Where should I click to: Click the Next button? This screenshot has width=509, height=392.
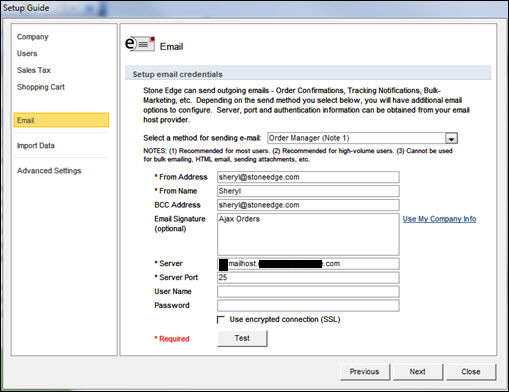(418, 372)
